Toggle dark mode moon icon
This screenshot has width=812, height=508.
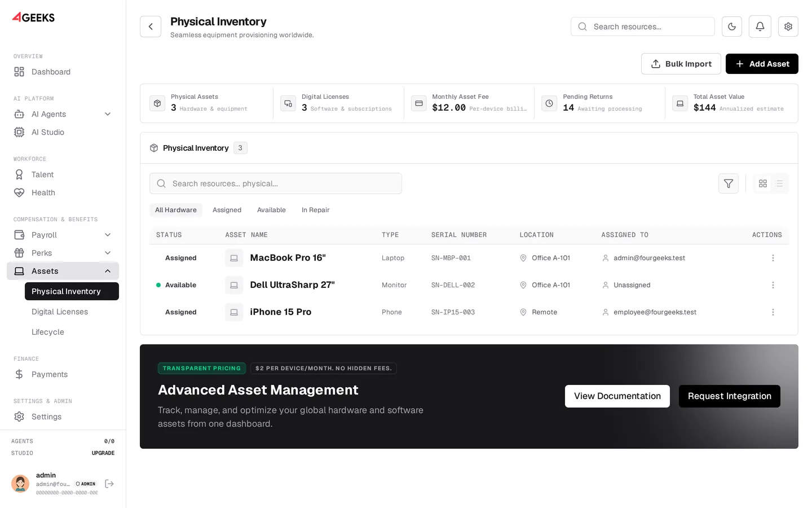click(x=732, y=27)
